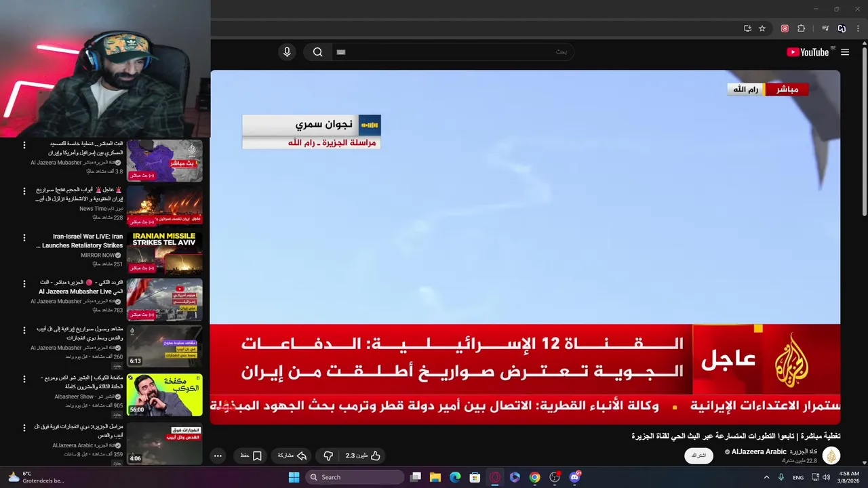Open Iranian Missile Strikes Tel Aviv thumbnail
The image size is (868, 488).
click(165, 253)
